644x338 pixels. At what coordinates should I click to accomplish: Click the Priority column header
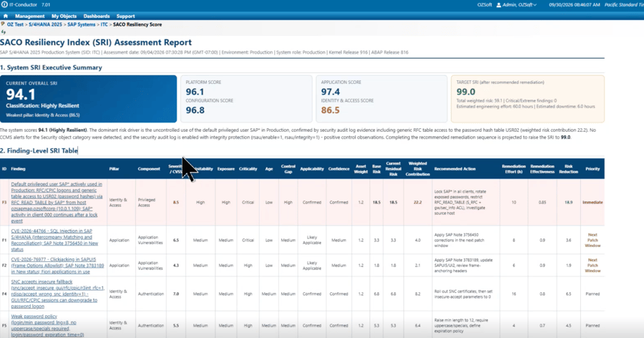coord(592,169)
